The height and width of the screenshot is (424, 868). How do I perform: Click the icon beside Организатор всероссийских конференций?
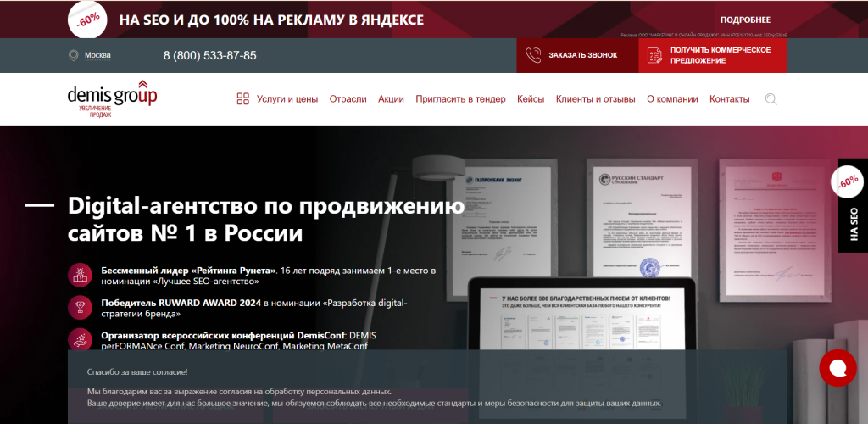[80, 340]
